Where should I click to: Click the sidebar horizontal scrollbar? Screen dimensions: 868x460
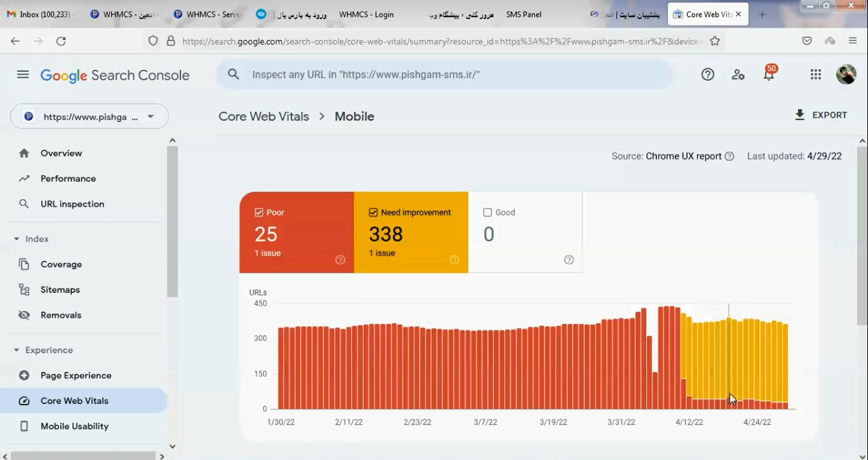[x=83, y=456]
